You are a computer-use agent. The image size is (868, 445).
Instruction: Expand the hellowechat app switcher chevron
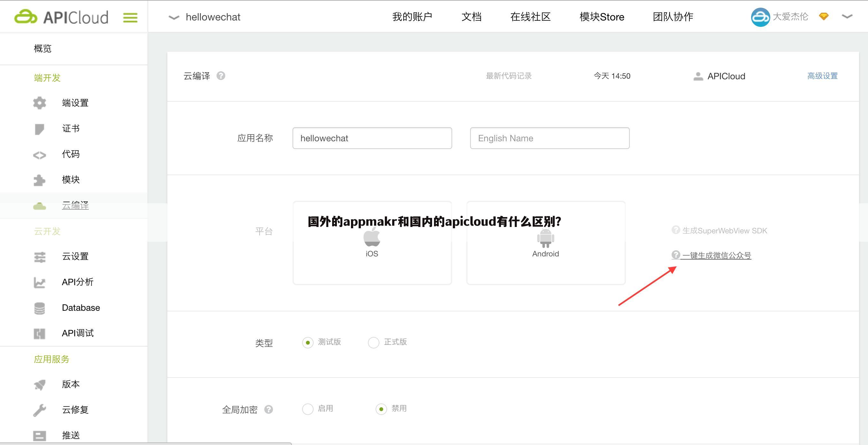tap(173, 18)
